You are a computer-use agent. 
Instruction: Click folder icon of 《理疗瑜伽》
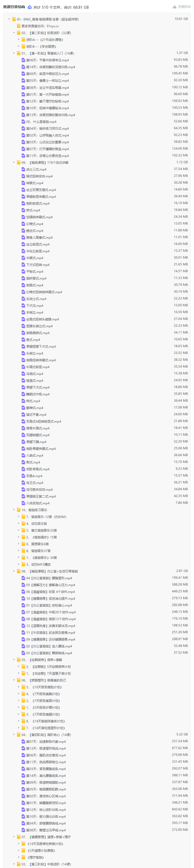(23, 858)
